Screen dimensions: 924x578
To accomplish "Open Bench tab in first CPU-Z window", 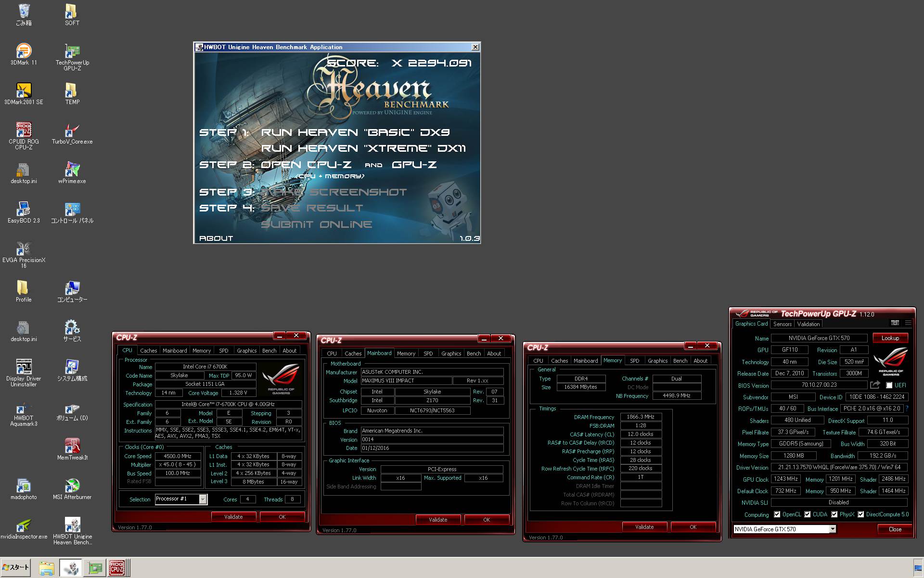I will tap(269, 351).
